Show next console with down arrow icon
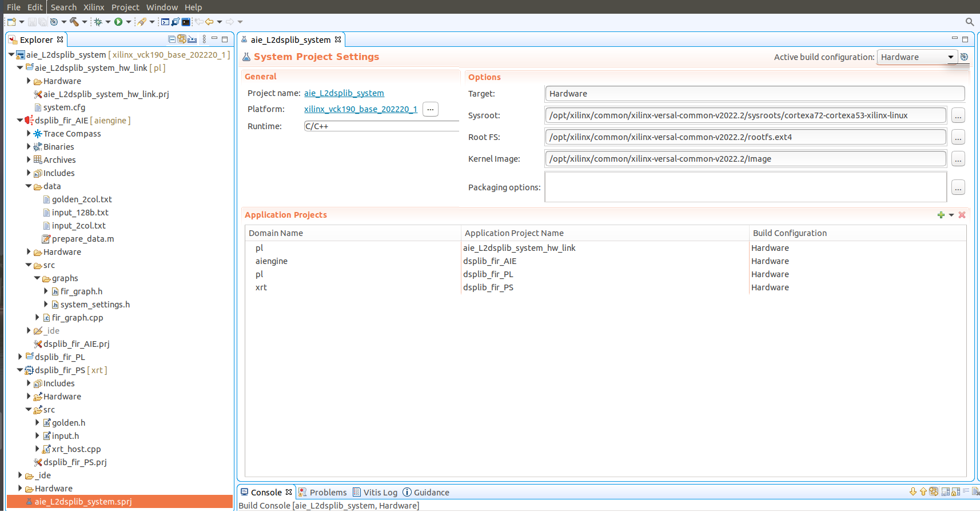The image size is (980, 520). [913, 491]
